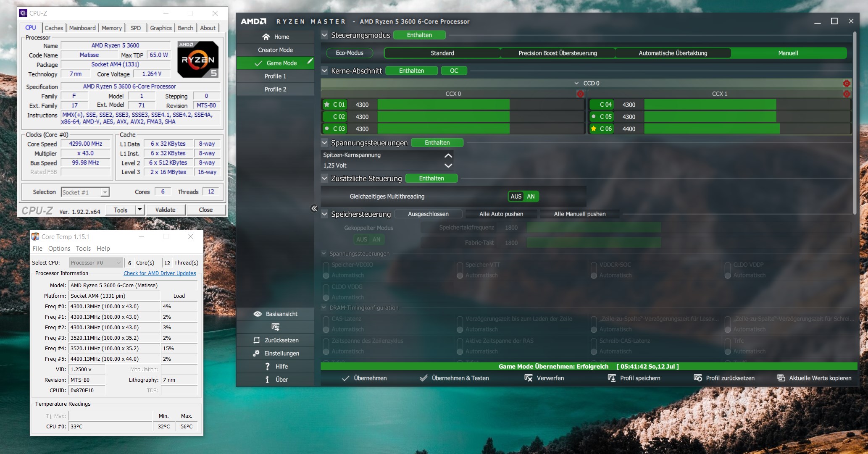
Task: Click the Validate button in CPU-Z
Action: (165, 210)
